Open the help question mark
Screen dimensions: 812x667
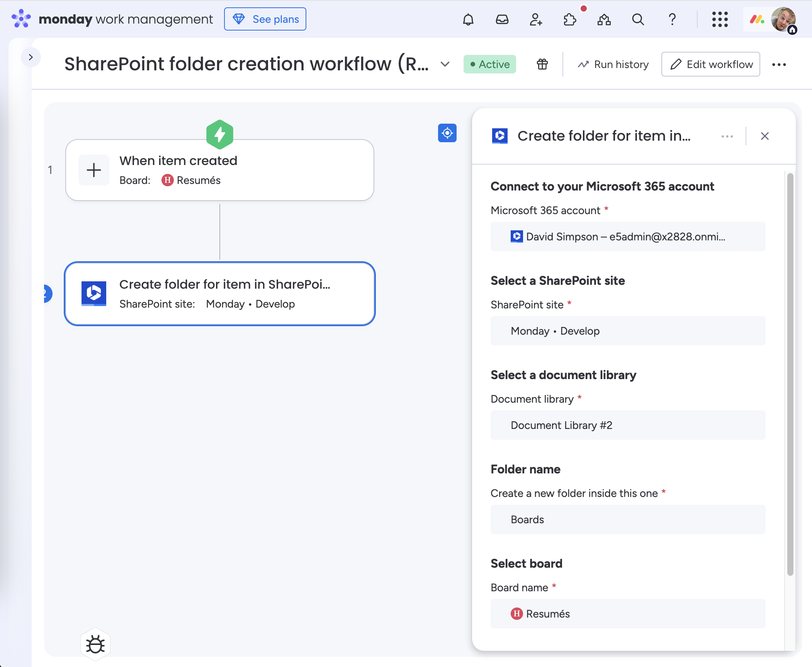672,19
